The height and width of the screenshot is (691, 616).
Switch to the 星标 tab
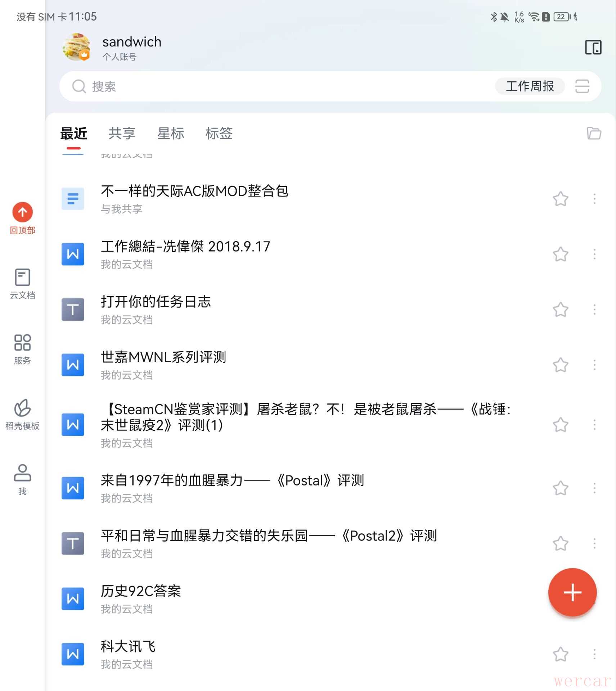171,134
